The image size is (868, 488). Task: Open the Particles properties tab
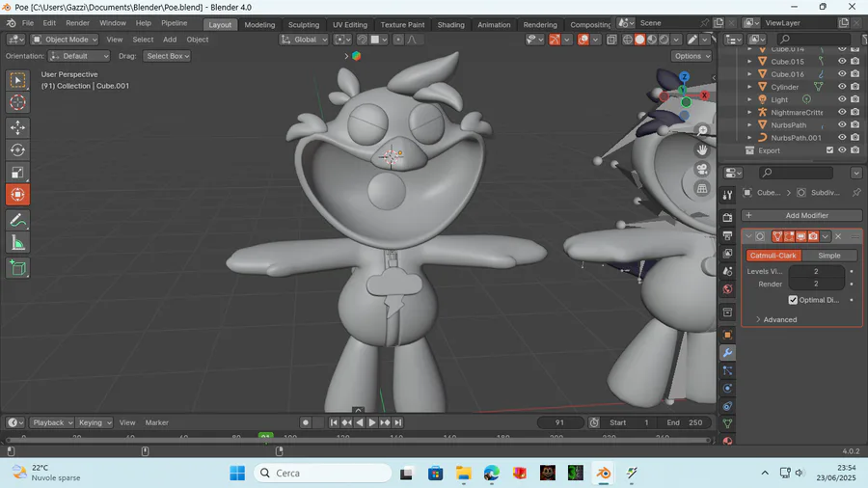tap(727, 370)
